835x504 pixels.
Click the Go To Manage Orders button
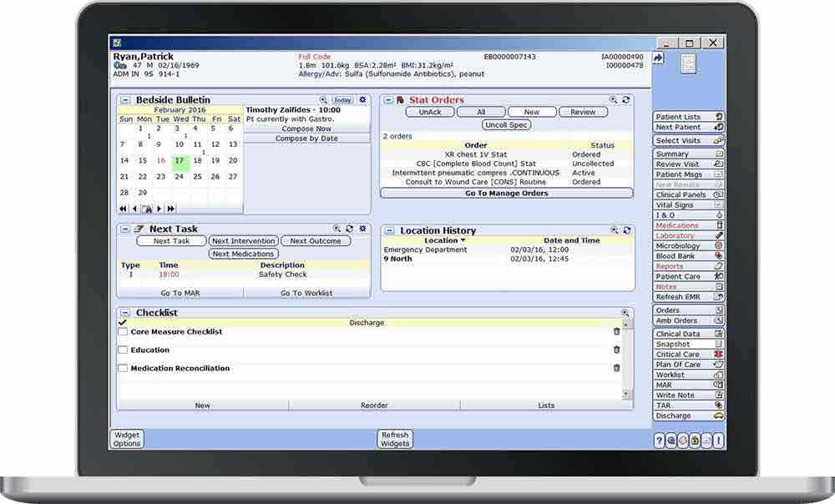click(x=506, y=194)
